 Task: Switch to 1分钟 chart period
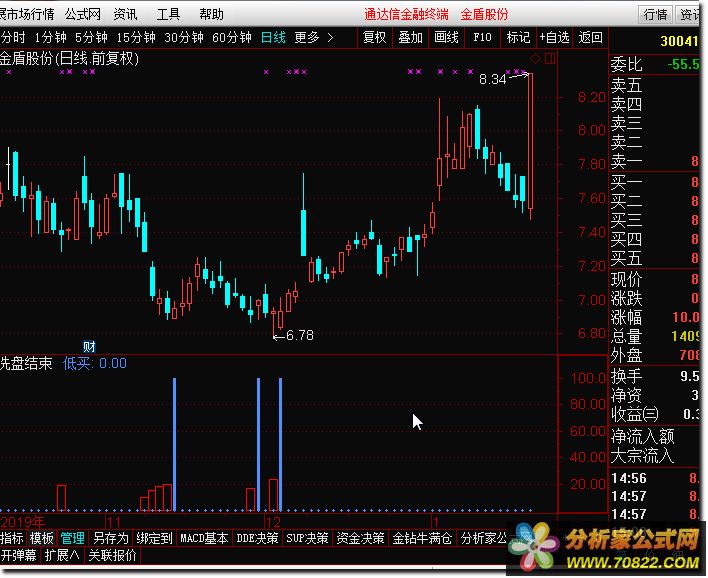click(x=51, y=37)
